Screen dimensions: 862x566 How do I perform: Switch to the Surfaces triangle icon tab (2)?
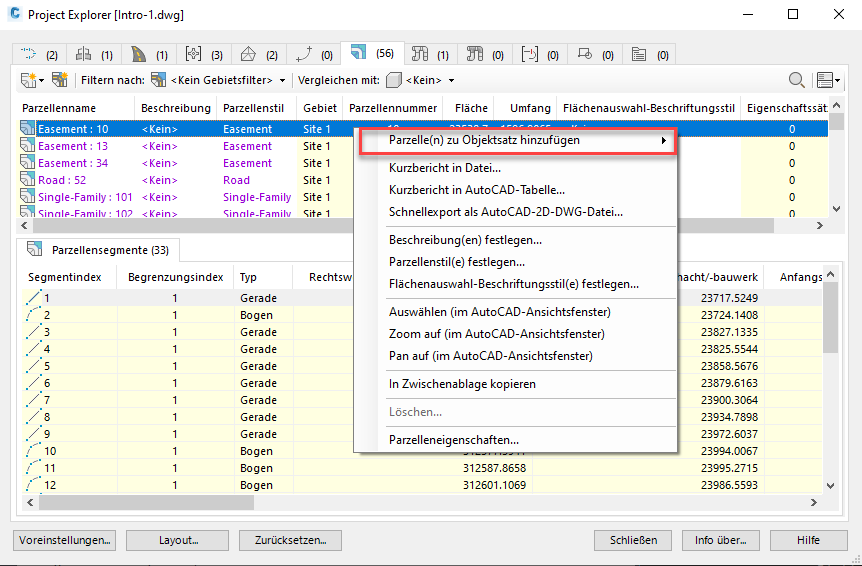point(259,54)
